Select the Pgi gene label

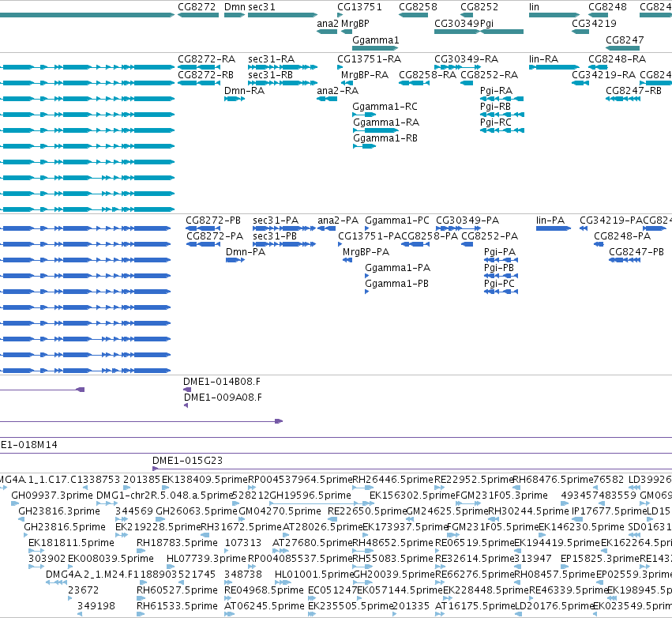(487, 24)
